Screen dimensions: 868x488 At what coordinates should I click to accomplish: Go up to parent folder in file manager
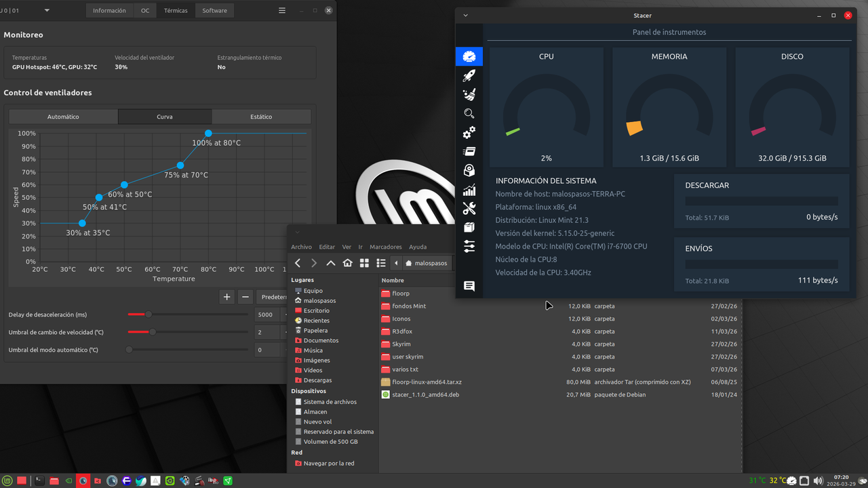point(331,263)
